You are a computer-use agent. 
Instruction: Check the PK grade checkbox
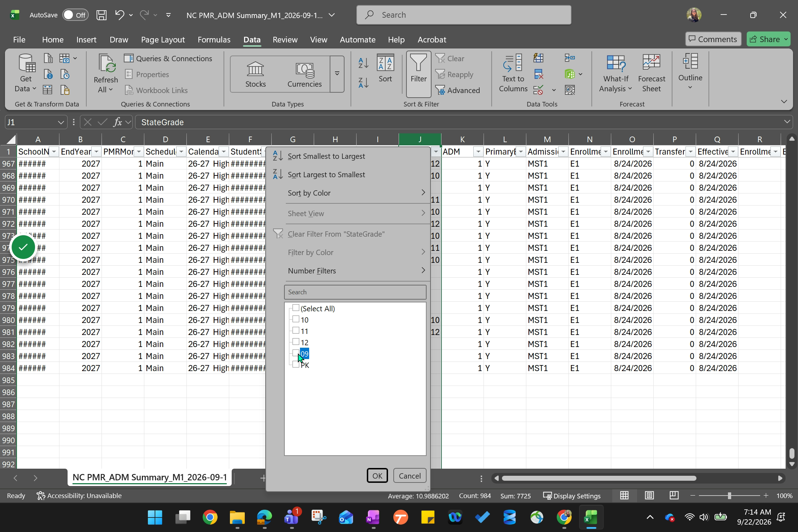coord(296,365)
